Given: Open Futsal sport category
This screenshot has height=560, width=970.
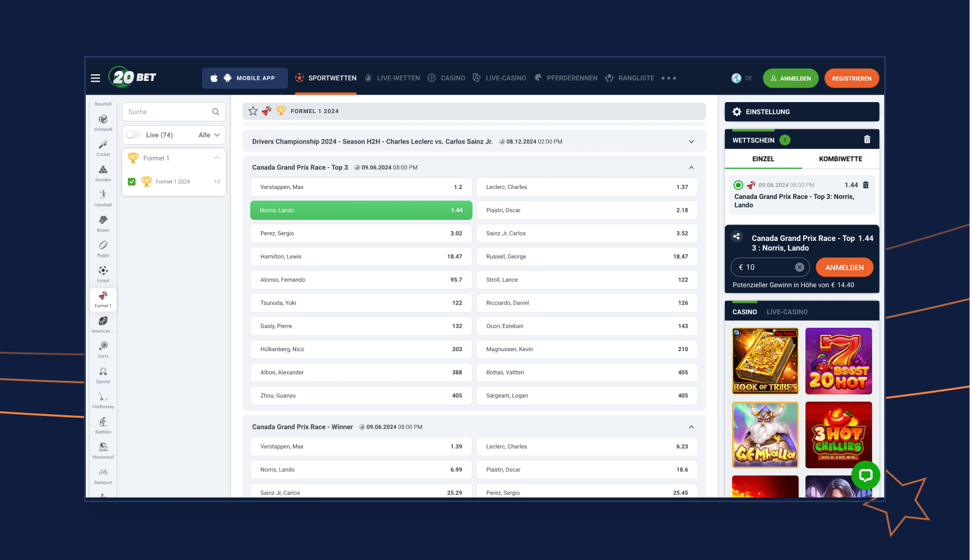Looking at the screenshot, I should [103, 274].
